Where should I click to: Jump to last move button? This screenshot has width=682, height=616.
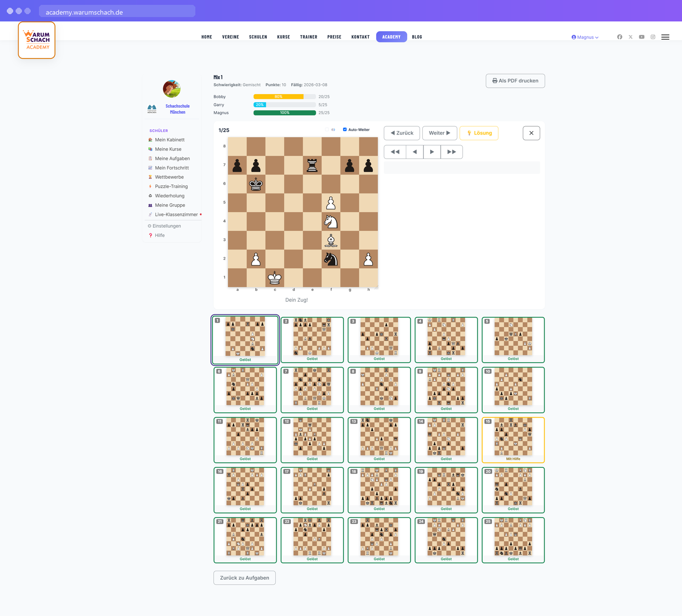click(452, 152)
